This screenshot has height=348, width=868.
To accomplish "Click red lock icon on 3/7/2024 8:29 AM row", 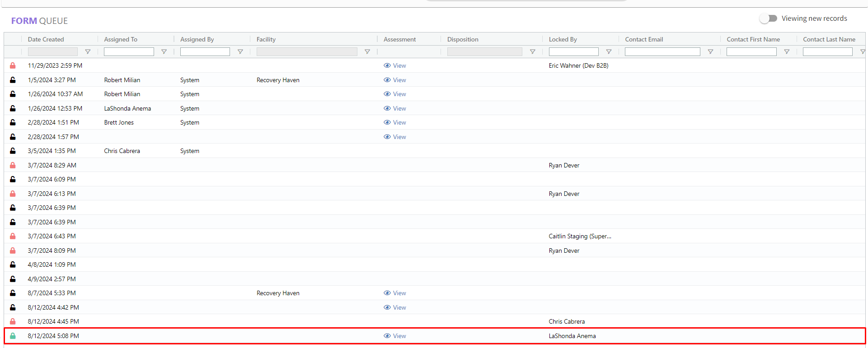I will [13, 165].
